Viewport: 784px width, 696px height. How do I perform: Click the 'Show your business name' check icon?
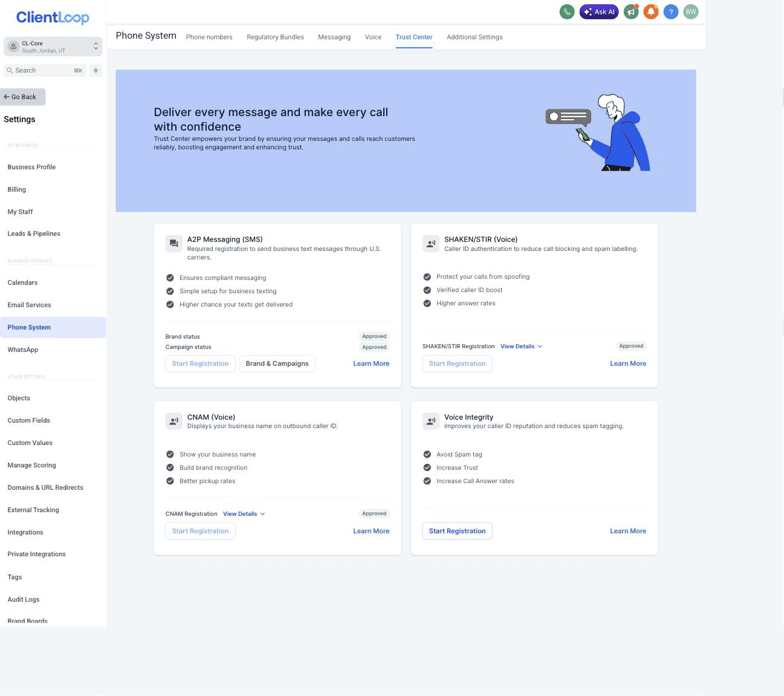click(170, 454)
